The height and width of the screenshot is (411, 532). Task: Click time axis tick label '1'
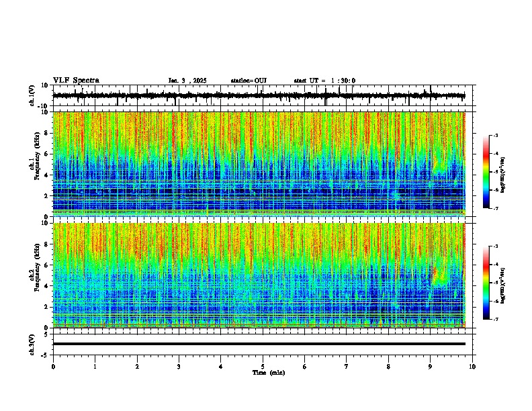point(95,367)
